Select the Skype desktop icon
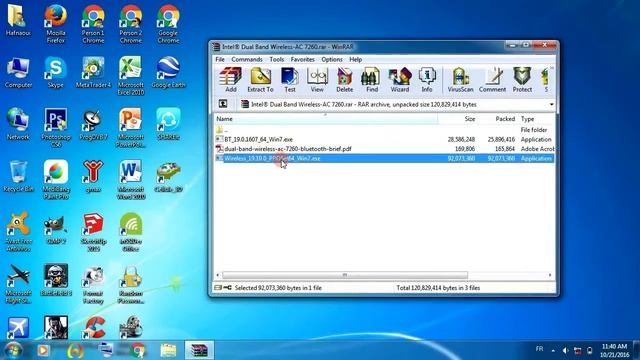The image size is (640, 360). pos(56,72)
